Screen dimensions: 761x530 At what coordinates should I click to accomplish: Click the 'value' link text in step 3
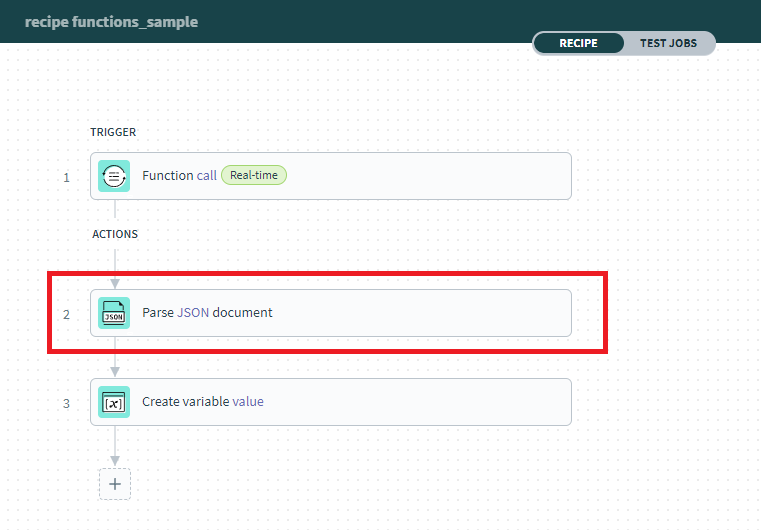[248, 401]
